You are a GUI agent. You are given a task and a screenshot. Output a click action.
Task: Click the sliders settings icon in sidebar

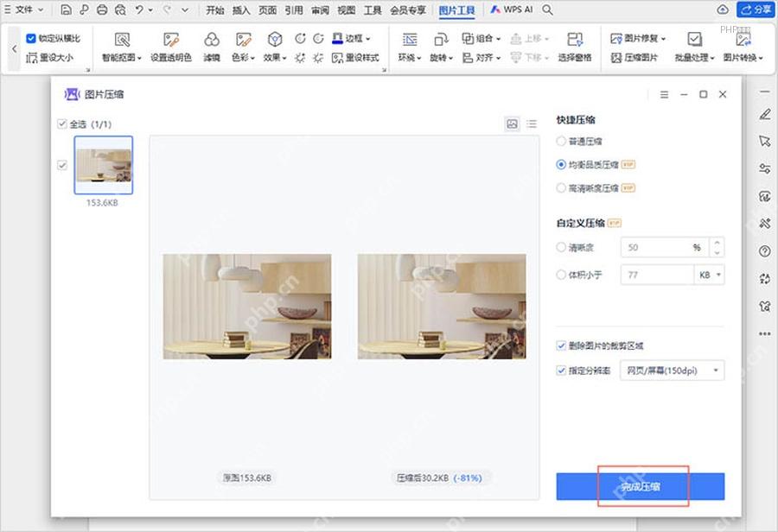click(x=765, y=168)
